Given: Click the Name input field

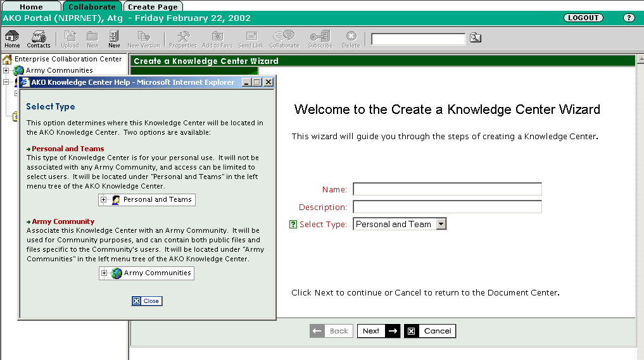Looking at the screenshot, I should pos(447,189).
